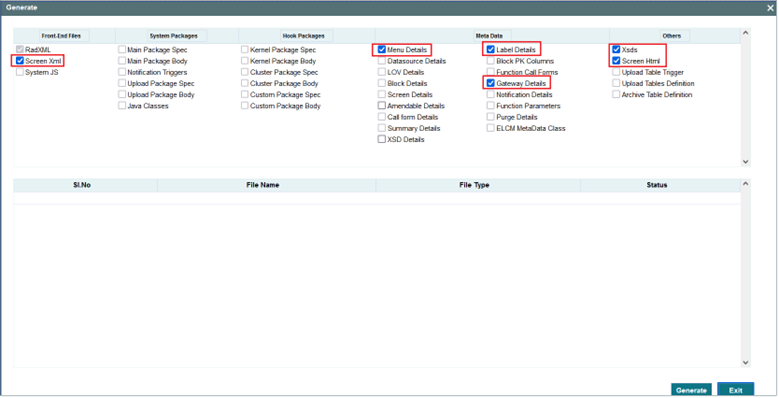Click the Front-End Files header button
The image size is (779, 398).
click(x=64, y=36)
